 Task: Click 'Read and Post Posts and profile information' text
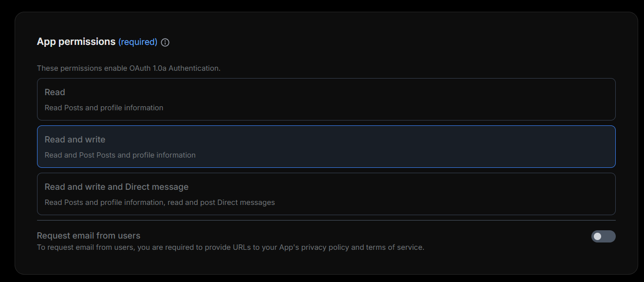tap(120, 155)
